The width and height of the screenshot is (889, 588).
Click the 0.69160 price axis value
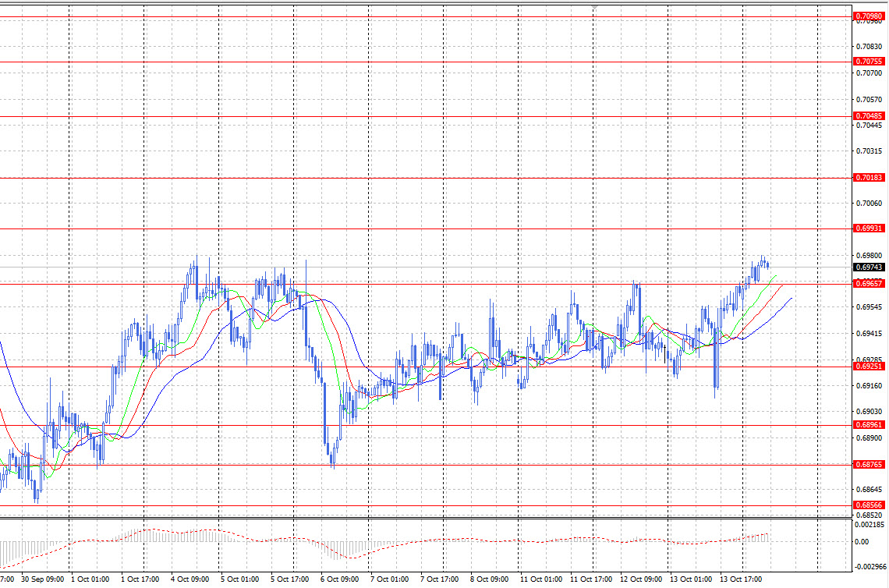tap(869, 385)
